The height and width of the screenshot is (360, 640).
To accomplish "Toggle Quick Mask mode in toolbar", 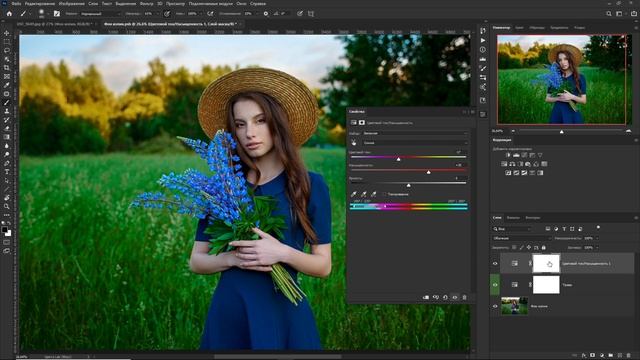I will pyautogui.click(x=7, y=242).
